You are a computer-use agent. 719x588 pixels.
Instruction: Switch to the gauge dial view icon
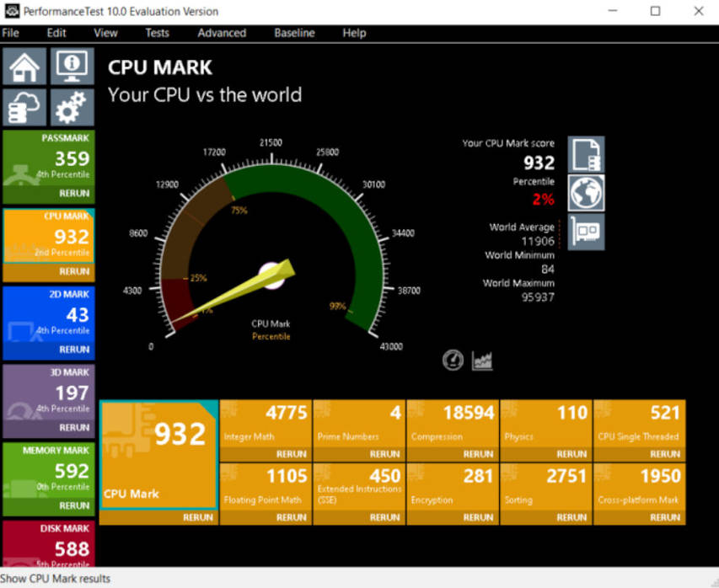(453, 360)
